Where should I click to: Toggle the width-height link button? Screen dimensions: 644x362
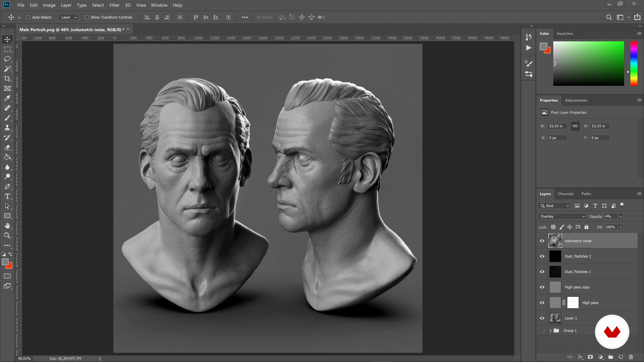tap(575, 126)
